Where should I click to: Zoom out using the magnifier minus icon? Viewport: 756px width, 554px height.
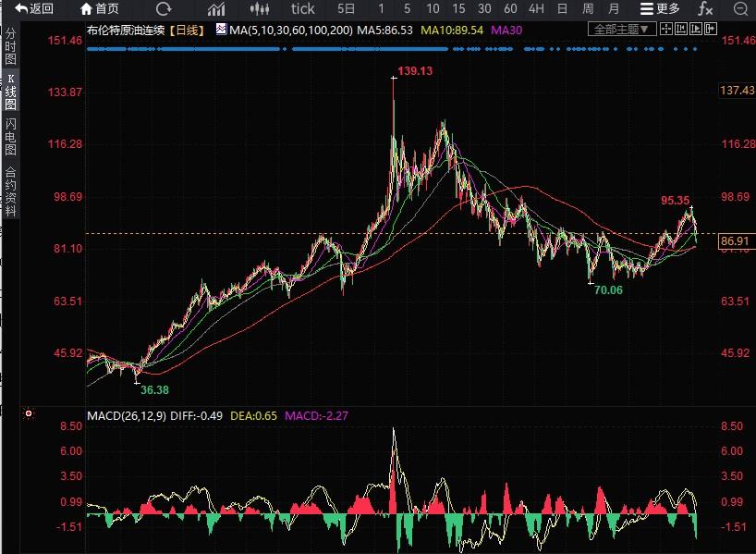coord(740,8)
